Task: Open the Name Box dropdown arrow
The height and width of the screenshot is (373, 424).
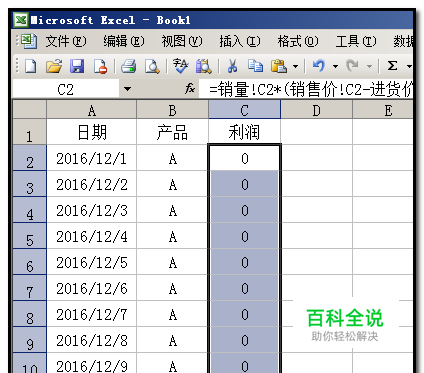Action: coord(127,89)
